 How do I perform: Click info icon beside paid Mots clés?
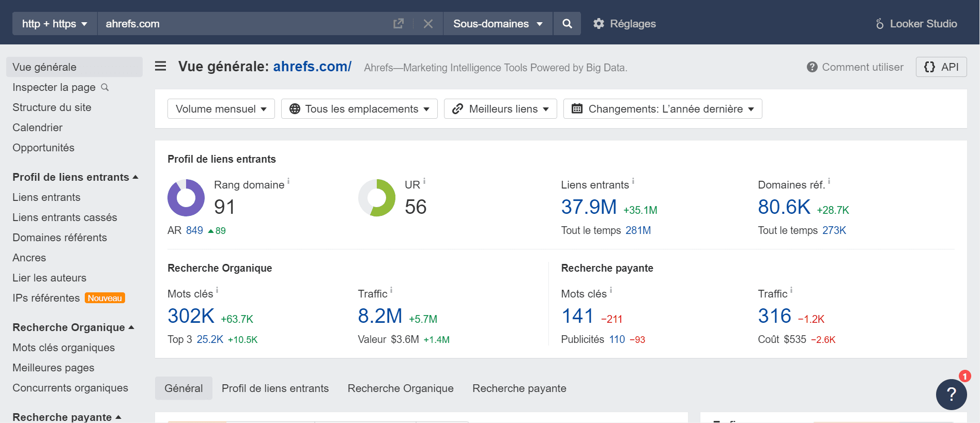coord(611,290)
